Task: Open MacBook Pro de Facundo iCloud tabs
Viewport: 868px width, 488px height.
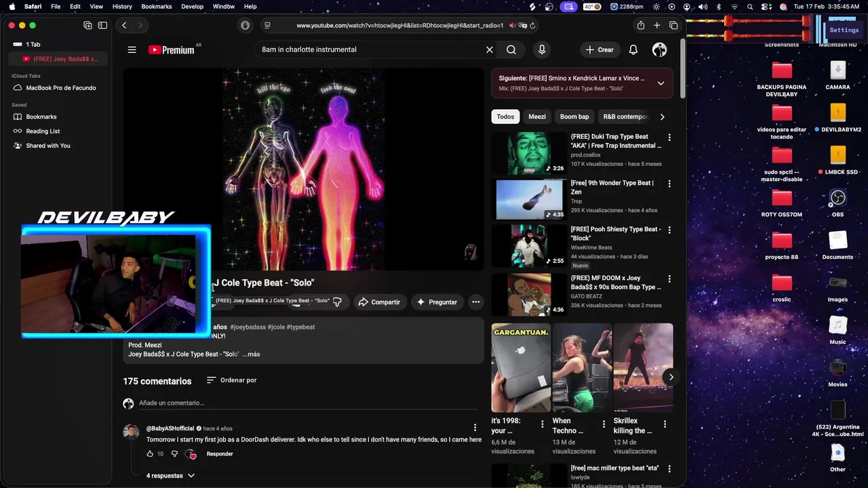Action: tap(60, 87)
